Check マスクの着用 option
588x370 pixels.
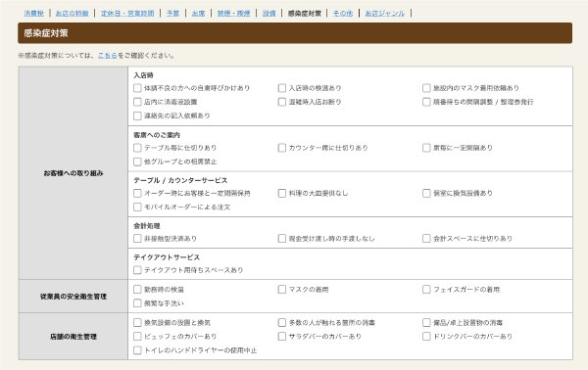pos(282,290)
